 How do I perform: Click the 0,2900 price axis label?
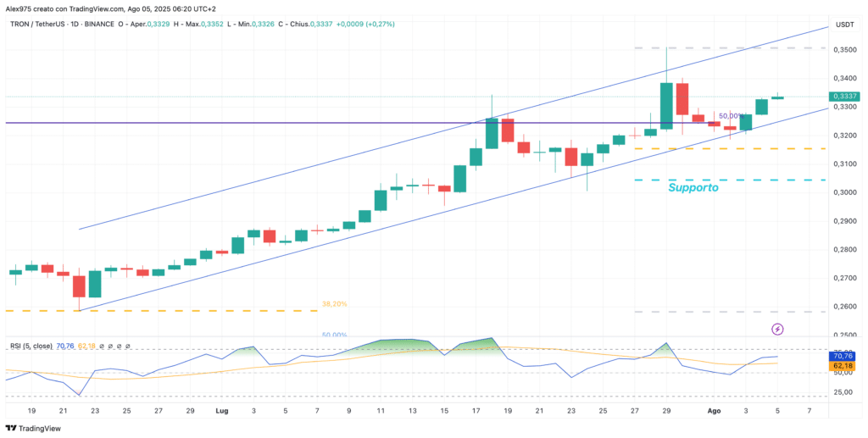[847, 221]
